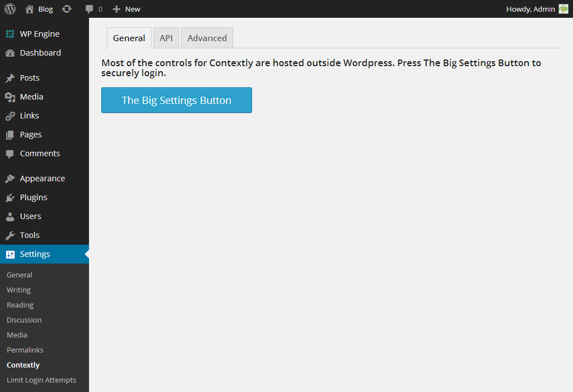Open the Media menu label in main sidebar
This screenshot has width=573, height=392.
click(x=31, y=97)
